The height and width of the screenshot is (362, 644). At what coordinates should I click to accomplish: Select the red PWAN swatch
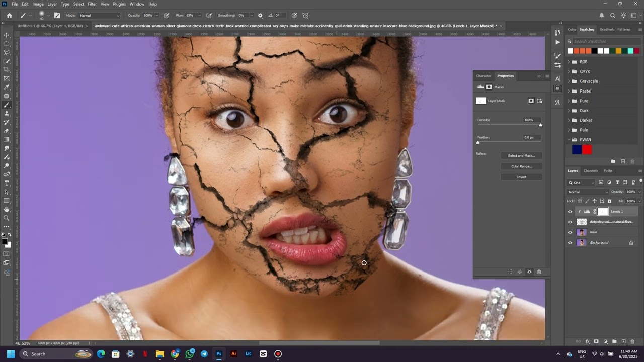tap(587, 149)
